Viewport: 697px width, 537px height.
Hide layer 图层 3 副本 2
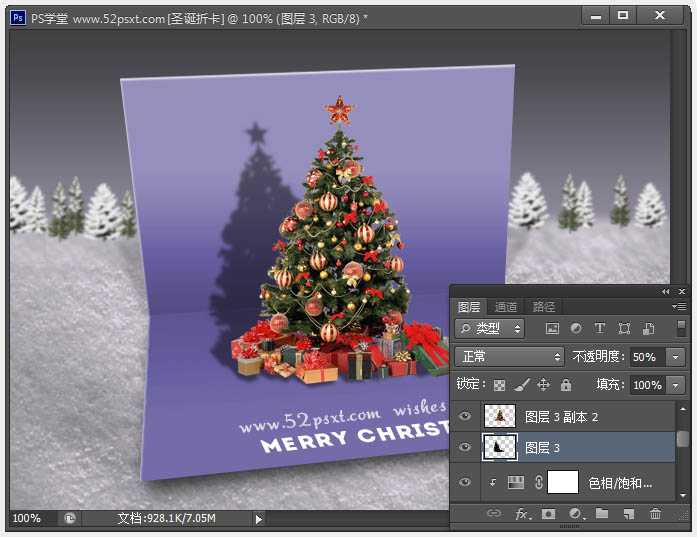465,416
